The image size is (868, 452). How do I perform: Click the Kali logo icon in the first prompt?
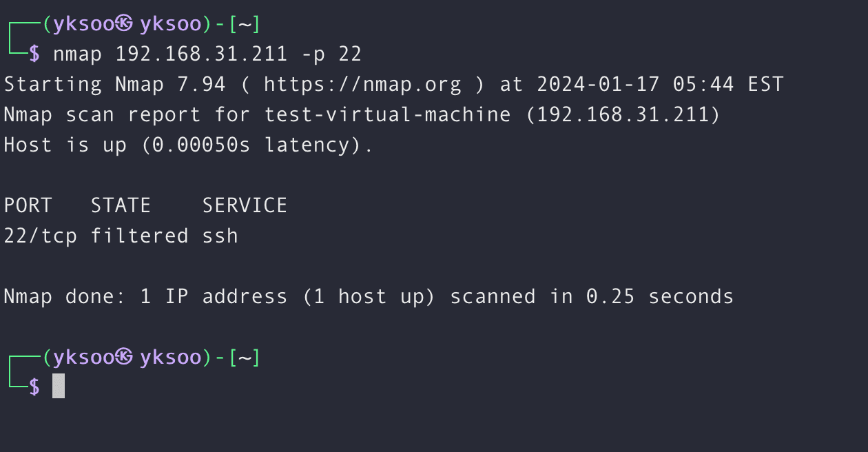[x=124, y=24]
